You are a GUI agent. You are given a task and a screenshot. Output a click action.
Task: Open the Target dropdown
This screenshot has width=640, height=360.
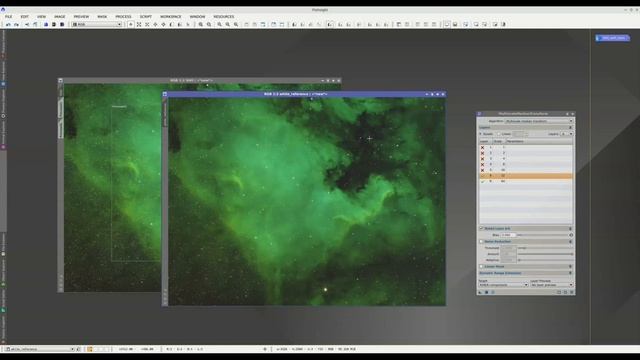[x=503, y=285]
